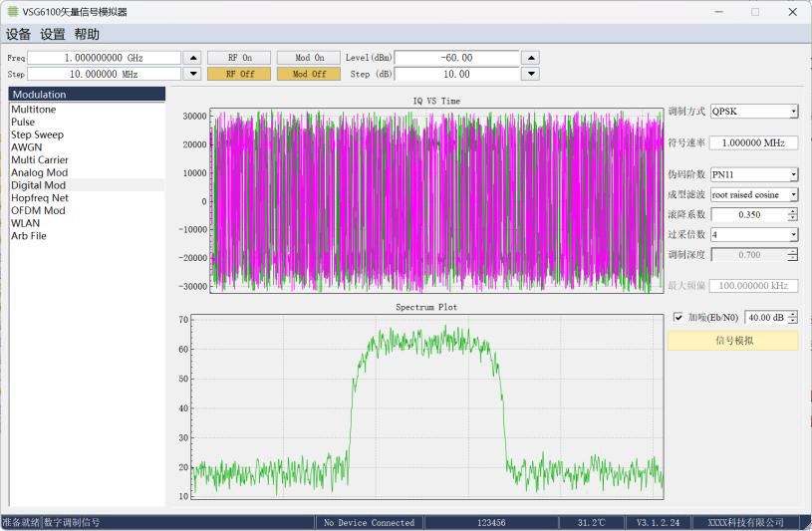Click the Level (dBm) field -60.00

tap(456, 58)
